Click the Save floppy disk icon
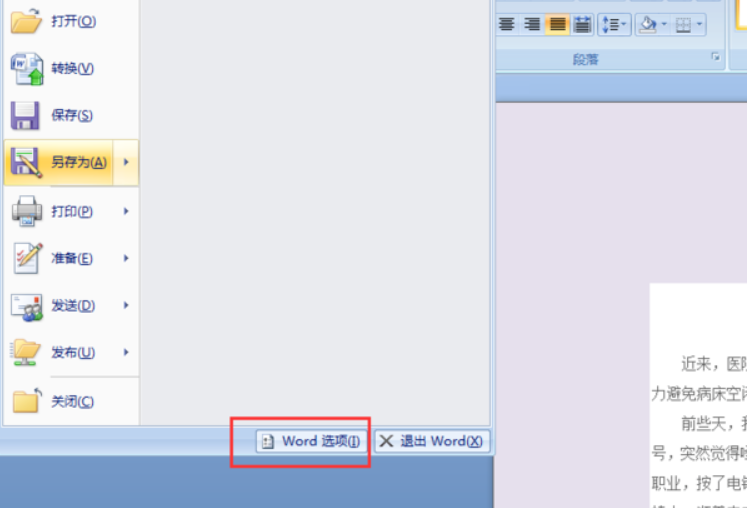This screenshot has width=747, height=508. (x=25, y=115)
